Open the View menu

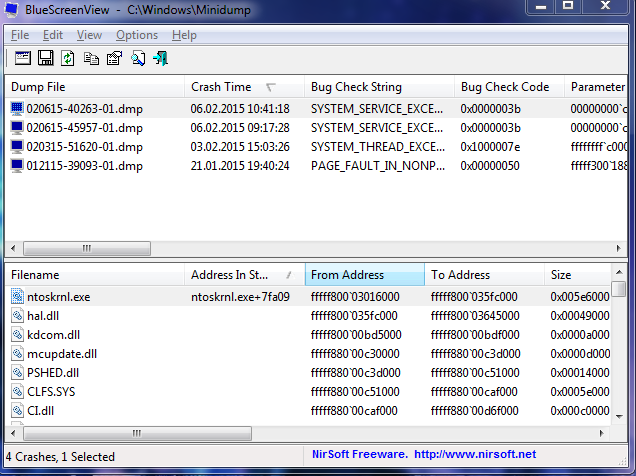[x=89, y=35]
